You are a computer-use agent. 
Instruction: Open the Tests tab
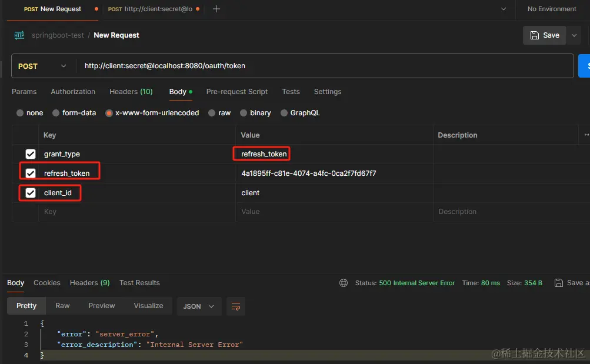pyautogui.click(x=291, y=92)
